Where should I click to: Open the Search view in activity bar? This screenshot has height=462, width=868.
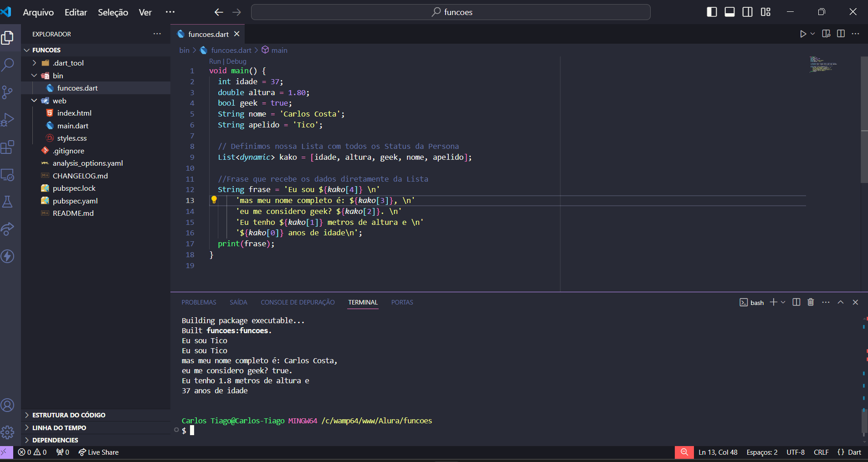pyautogui.click(x=8, y=65)
